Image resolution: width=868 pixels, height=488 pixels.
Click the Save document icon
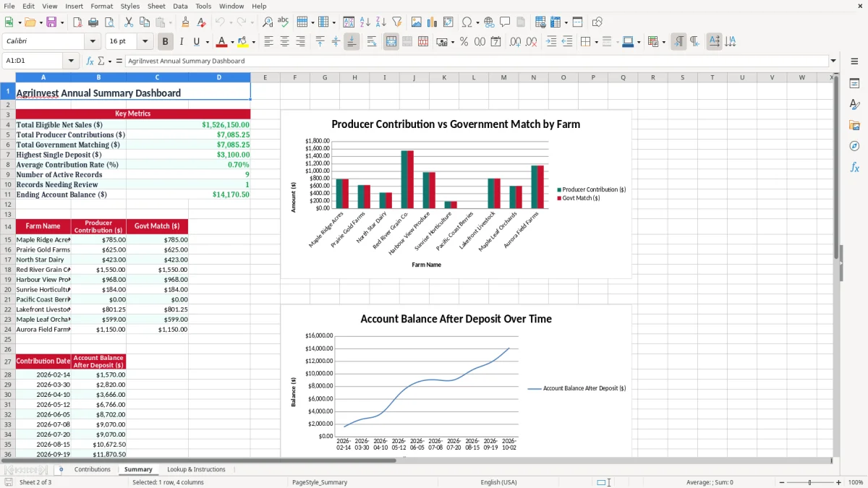(x=51, y=22)
